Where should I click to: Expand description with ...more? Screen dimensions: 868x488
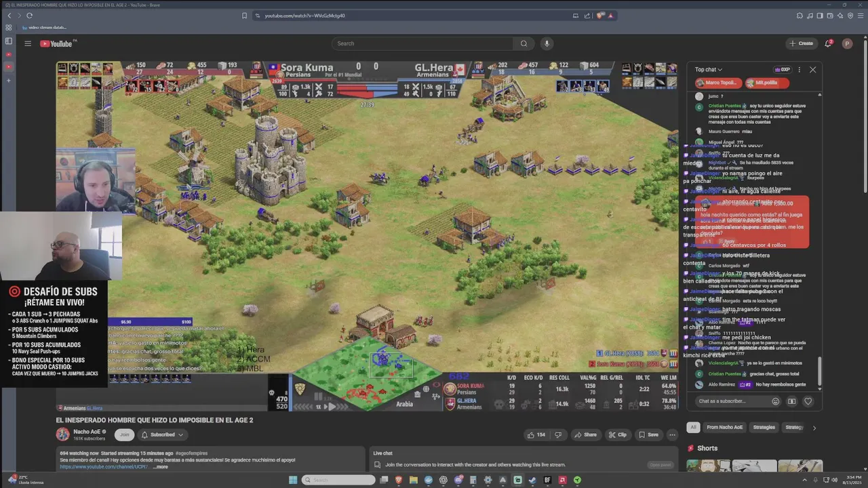point(160,466)
